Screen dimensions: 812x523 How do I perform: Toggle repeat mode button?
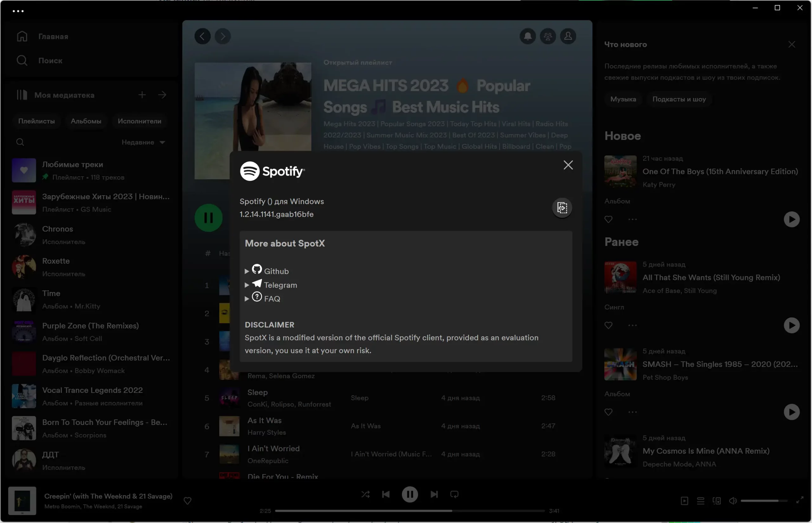pyautogui.click(x=454, y=494)
